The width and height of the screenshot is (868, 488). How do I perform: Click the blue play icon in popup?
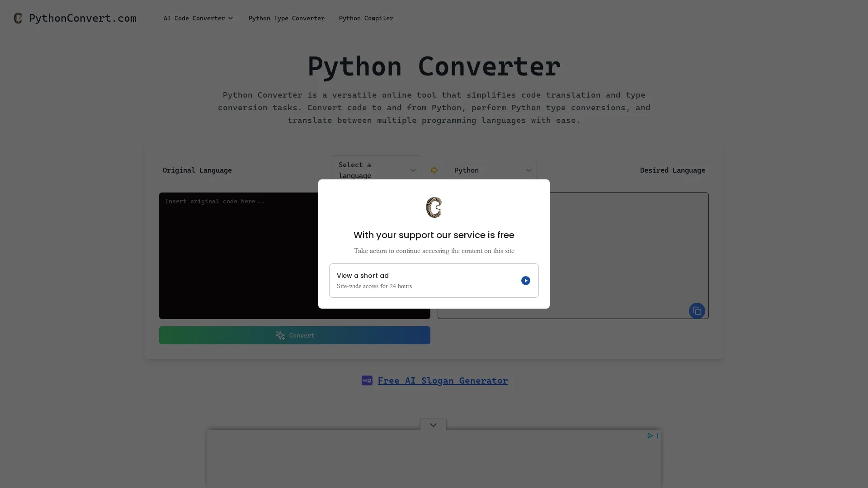(525, 281)
